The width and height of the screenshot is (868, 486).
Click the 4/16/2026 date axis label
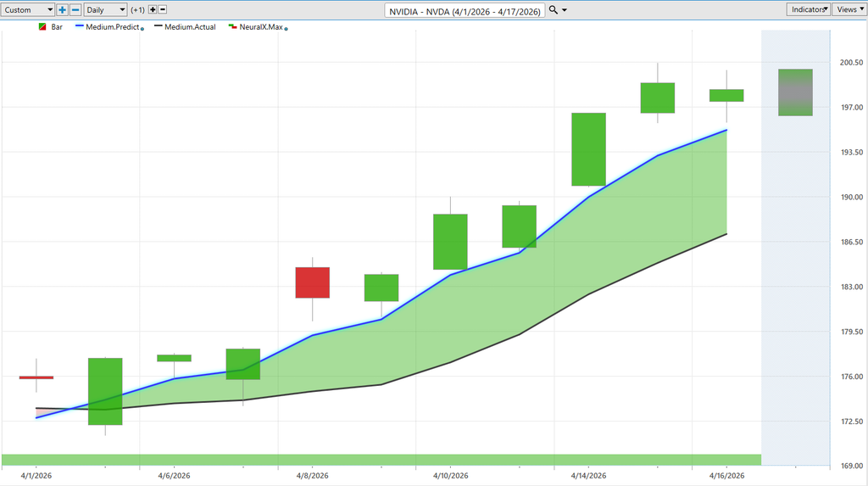pos(726,476)
